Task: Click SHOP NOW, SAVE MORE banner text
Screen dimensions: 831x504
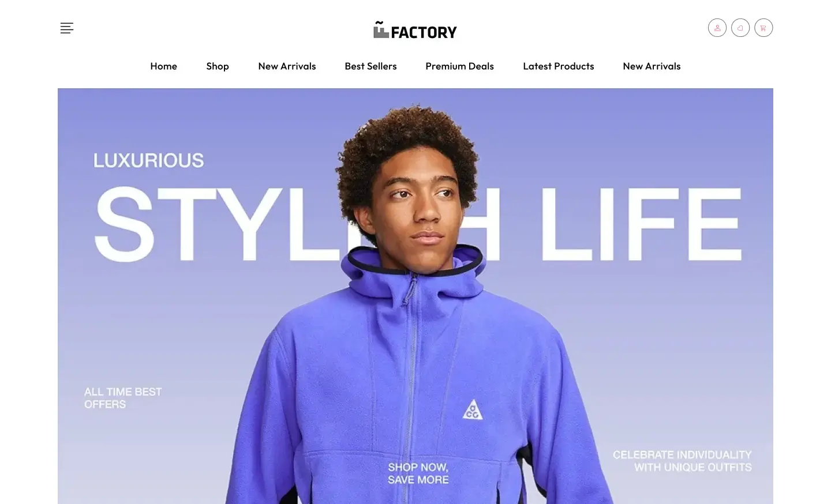Action: (418, 473)
